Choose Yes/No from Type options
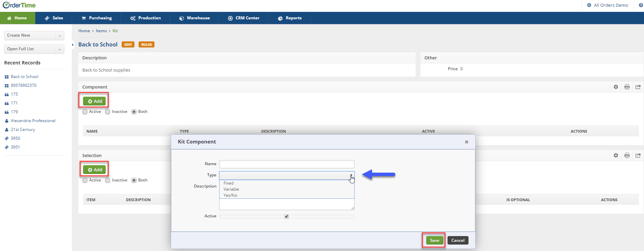 tap(230, 195)
